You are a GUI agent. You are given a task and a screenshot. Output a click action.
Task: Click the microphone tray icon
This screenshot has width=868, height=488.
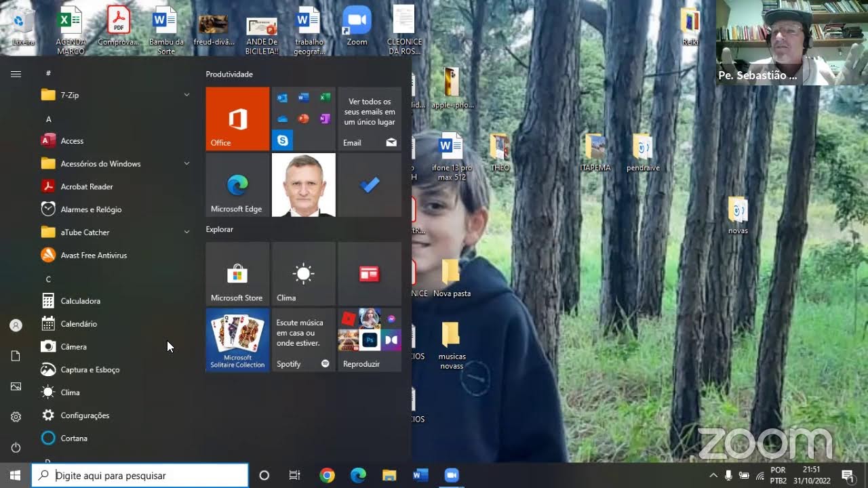(x=728, y=475)
